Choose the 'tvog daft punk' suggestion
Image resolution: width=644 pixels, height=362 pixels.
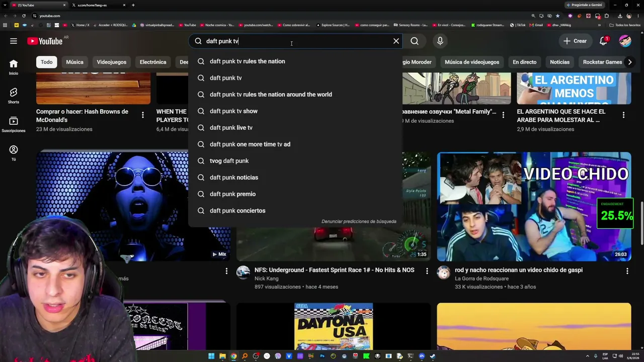point(295,161)
